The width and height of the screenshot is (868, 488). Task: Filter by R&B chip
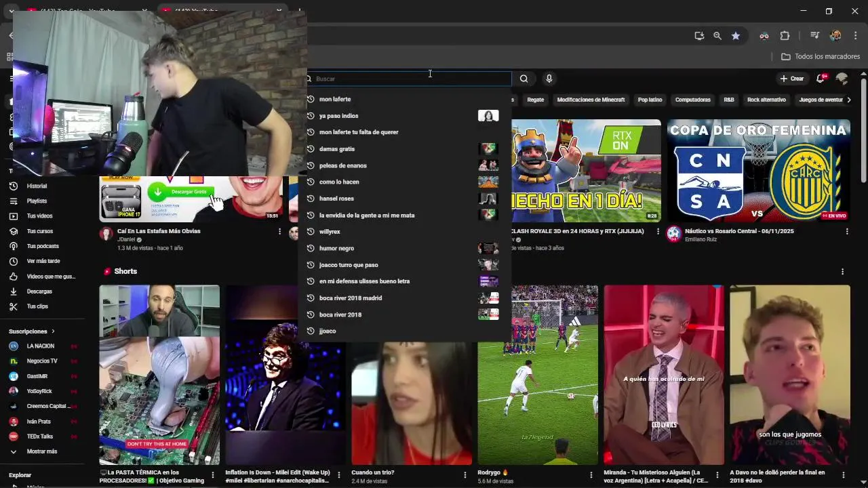pos(729,100)
